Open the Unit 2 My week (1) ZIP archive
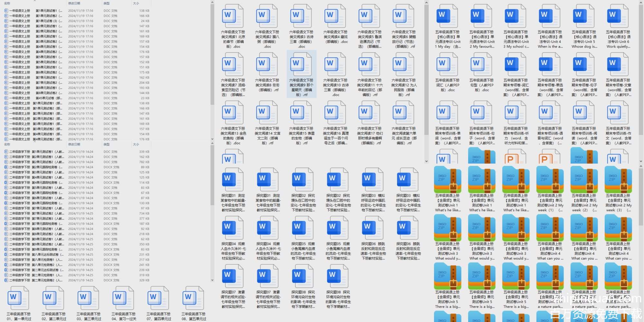Image resolution: width=644 pixels, height=322 pixels. [550, 180]
